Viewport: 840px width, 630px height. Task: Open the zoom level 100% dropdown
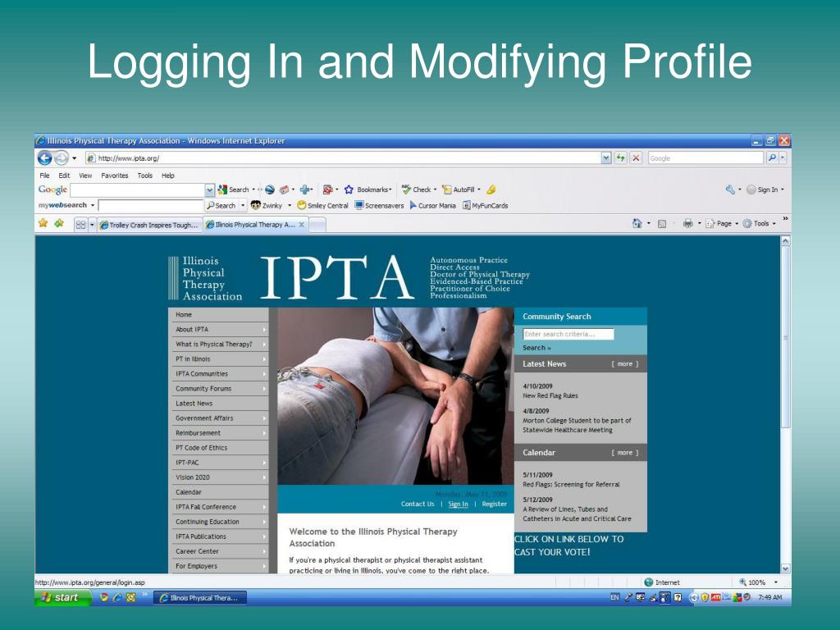pyautogui.click(x=776, y=582)
